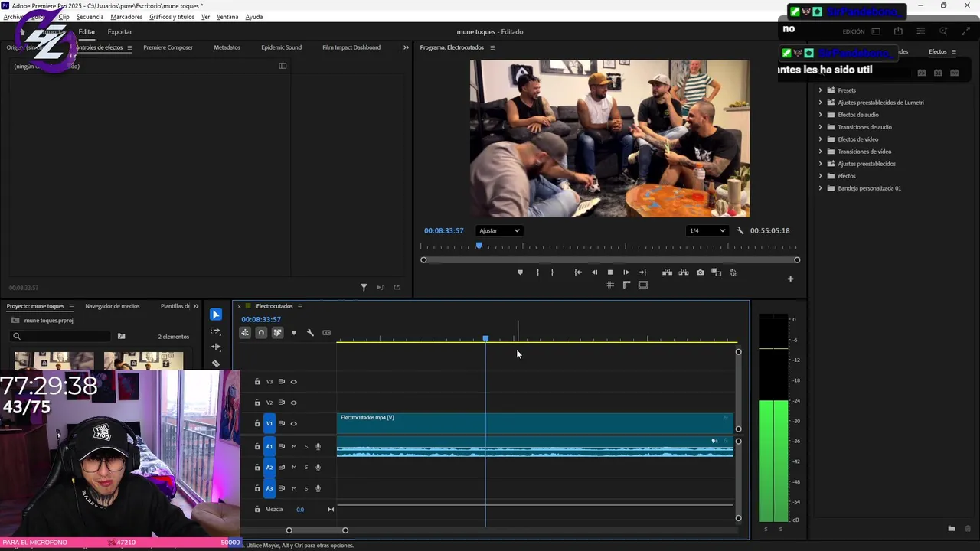Toggle lock on track V1
The width and height of the screenshot is (980, 551).
pos(257,423)
